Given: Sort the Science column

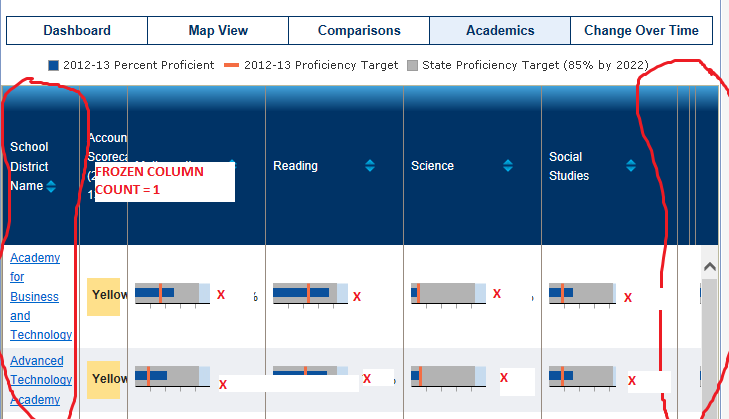Looking at the screenshot, I should [x=508, y=166].
